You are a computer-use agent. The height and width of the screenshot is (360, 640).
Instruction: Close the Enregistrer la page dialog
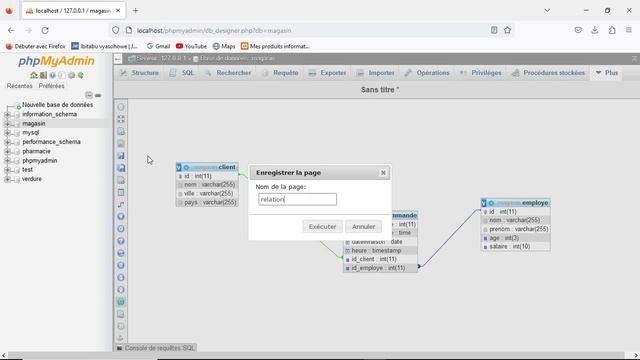click(383, 173)
